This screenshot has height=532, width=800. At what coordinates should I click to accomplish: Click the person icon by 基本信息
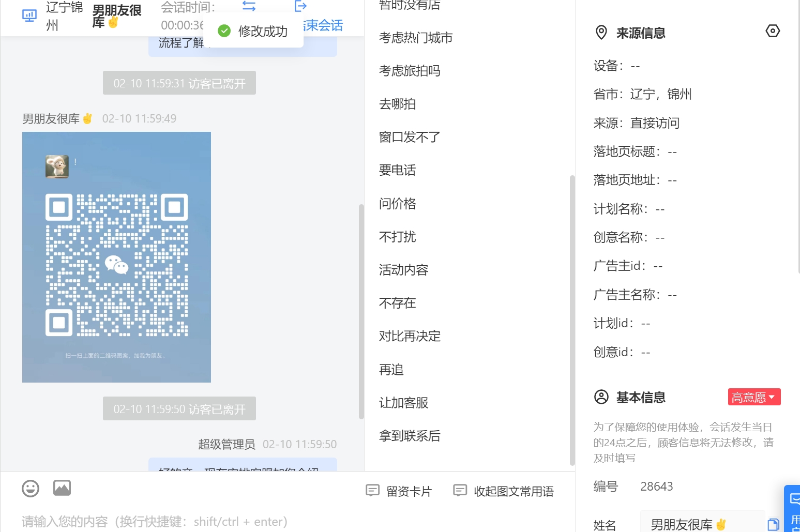pyautogui.click(x=601, y=397)
